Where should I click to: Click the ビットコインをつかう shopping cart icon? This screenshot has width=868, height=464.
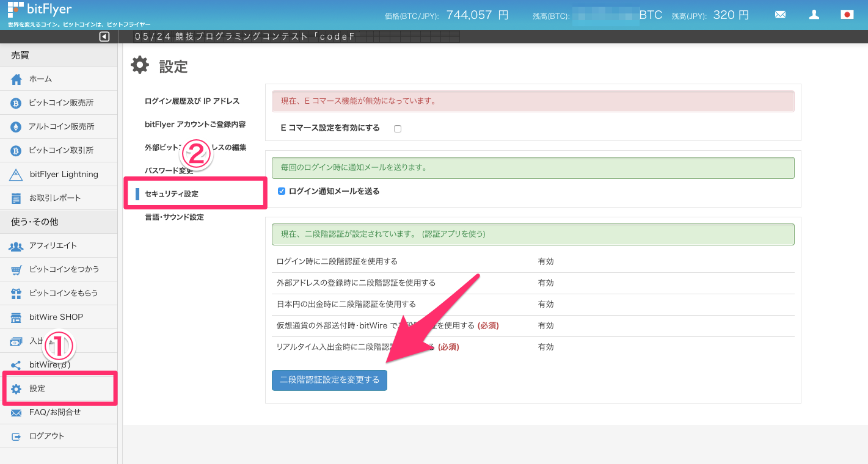point(16,270)
